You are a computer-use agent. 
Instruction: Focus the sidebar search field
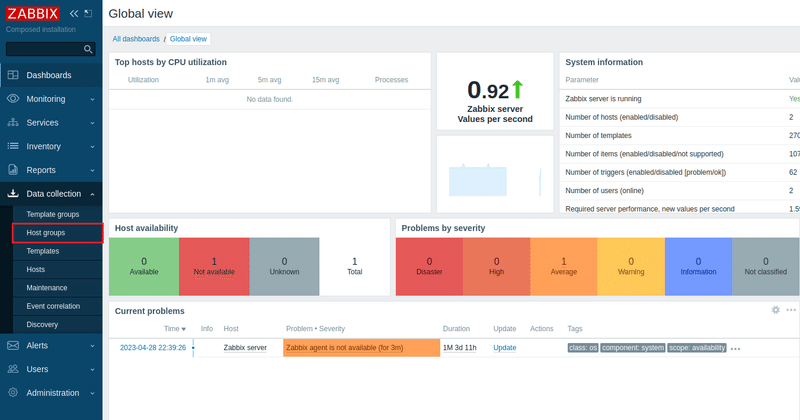51,49
